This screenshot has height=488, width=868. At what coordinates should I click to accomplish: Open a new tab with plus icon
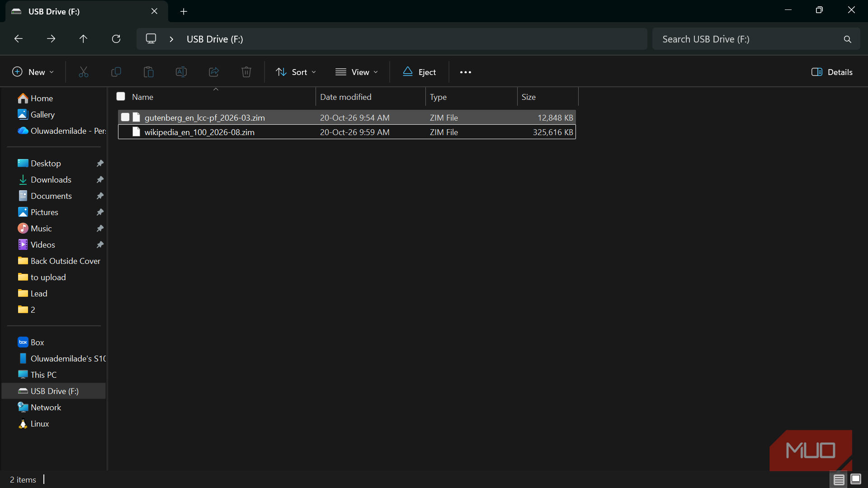pos(184,11)
